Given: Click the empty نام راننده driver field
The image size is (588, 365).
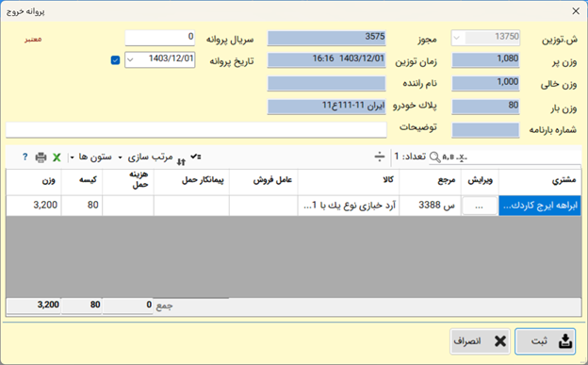Looking at the screenshot, I should [x=327, y=83].
